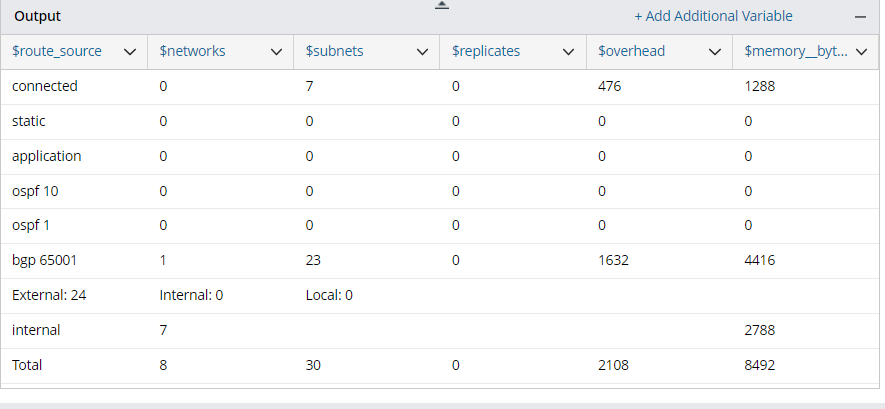Click the "External: 24" cell
885x409 pixels.
46,295
